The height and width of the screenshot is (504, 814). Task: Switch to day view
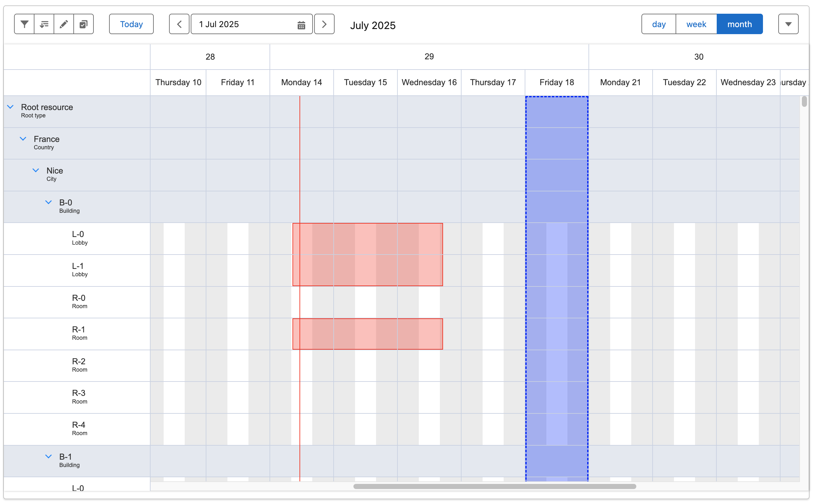pos(659,24)
